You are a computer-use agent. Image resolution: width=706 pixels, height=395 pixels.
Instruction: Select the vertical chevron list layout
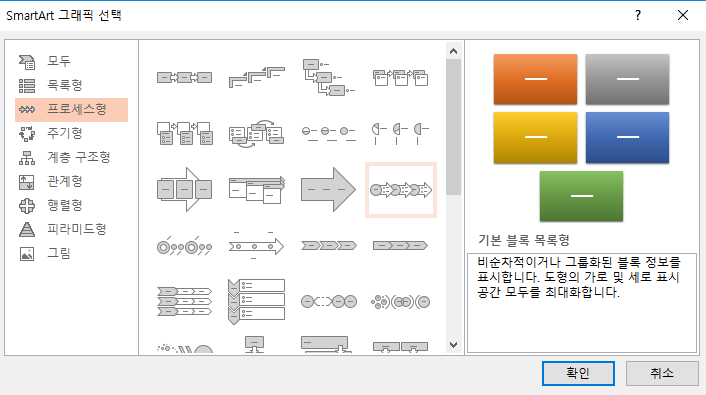tap(256, 301)
